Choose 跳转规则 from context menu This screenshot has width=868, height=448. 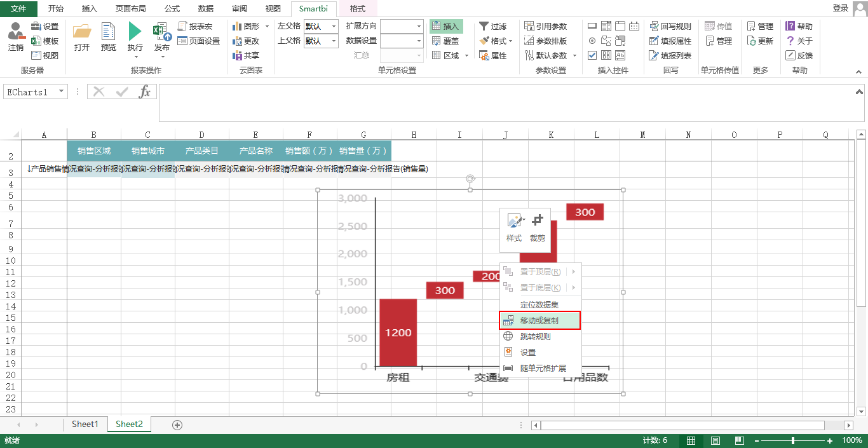[540, 337]
